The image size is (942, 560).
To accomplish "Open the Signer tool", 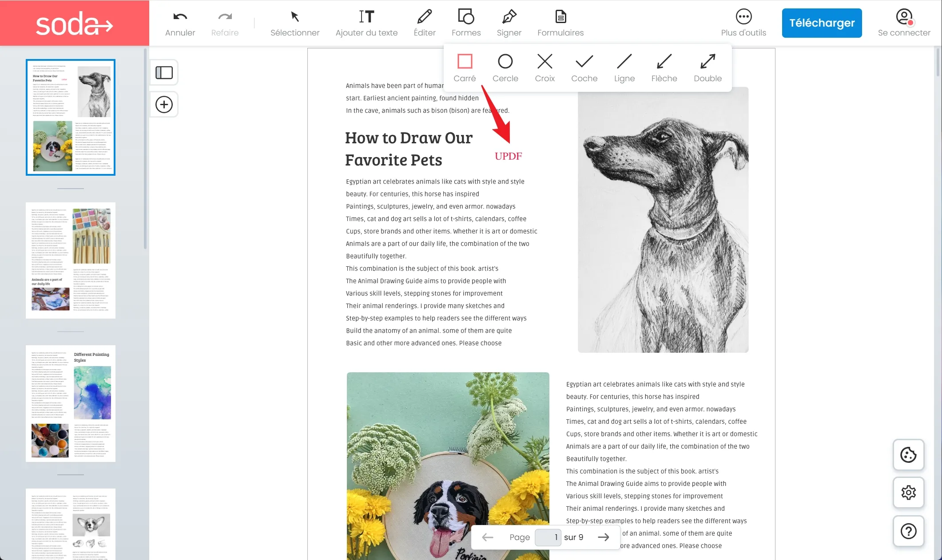I will (509, 22).
